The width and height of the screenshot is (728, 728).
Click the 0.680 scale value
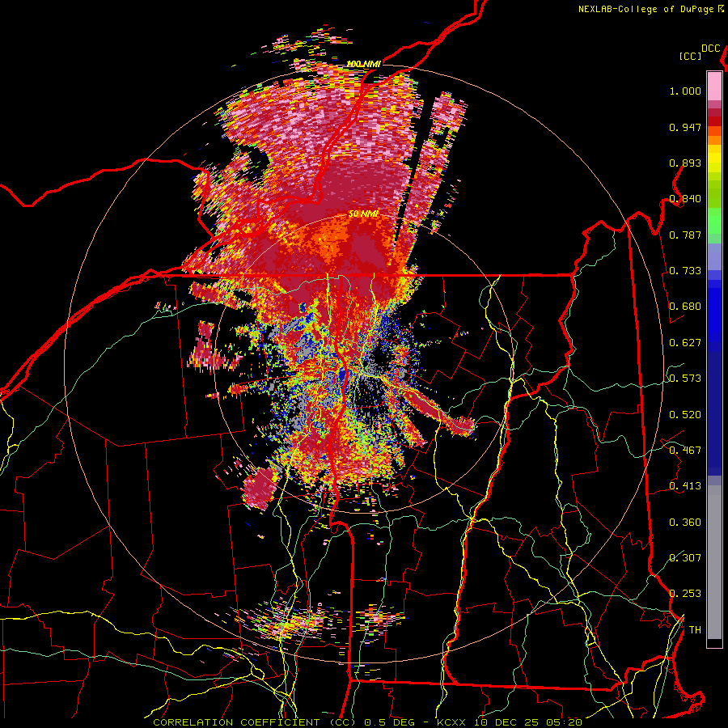685,307
